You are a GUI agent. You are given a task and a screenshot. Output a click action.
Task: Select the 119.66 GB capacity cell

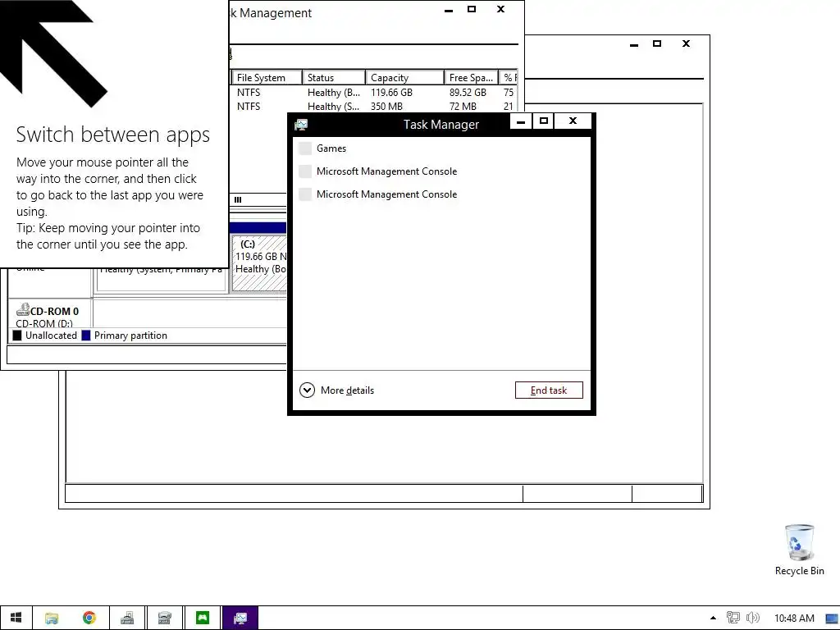[391, 93]
